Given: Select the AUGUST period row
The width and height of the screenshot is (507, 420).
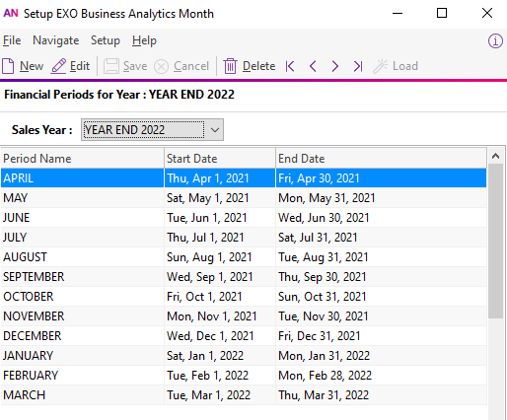Looking at the screenshot, I should point(244,257).
